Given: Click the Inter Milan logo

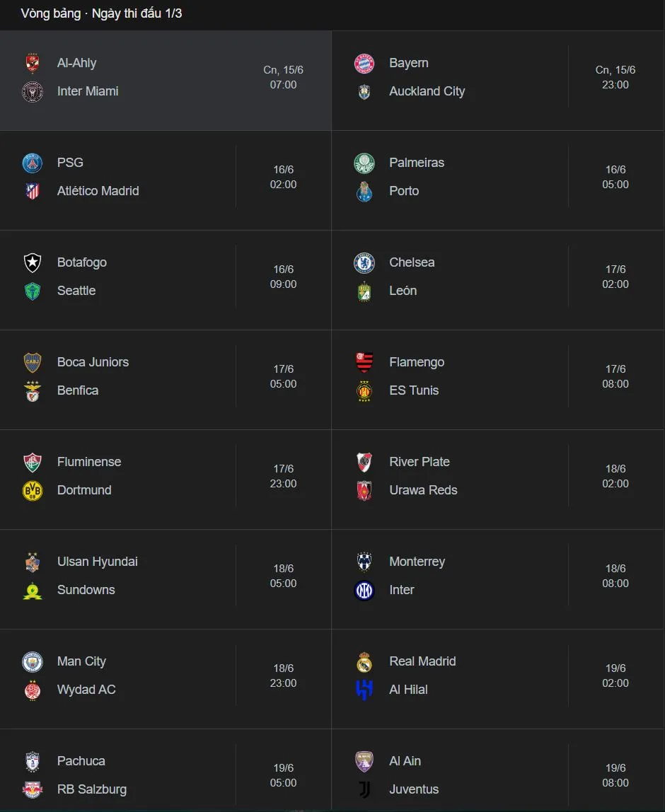Looking at the screenshot, I should (x=364, y=590).
